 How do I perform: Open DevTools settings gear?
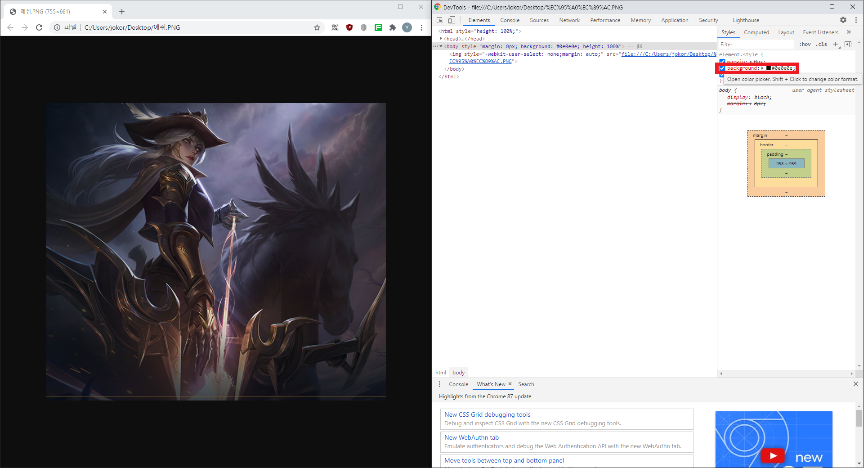[x=843, y=20]
